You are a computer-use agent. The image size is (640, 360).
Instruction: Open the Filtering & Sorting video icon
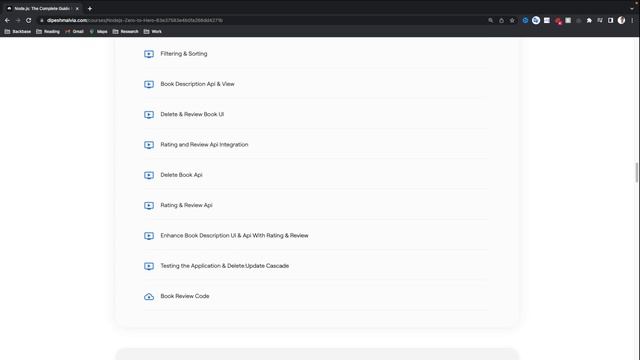149,54
